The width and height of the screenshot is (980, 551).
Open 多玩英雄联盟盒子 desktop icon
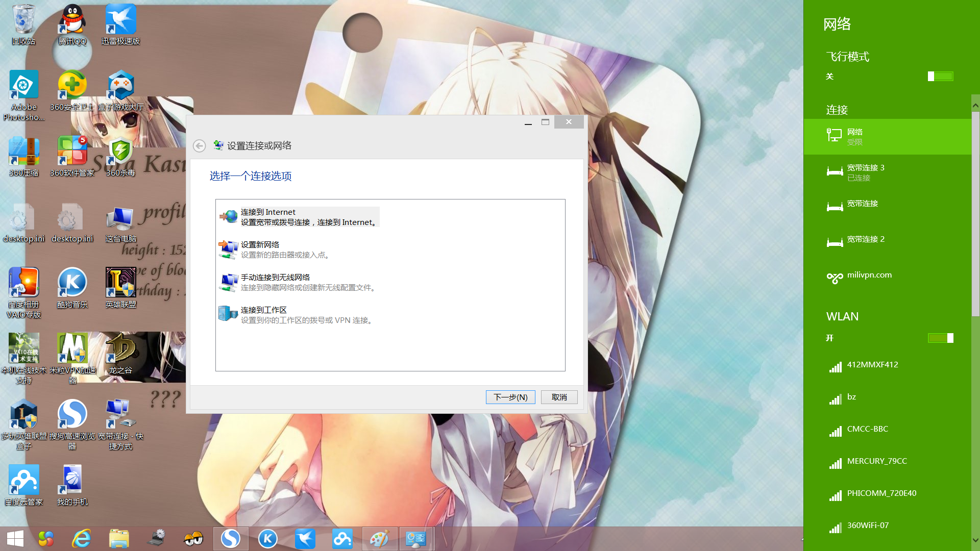23,424
